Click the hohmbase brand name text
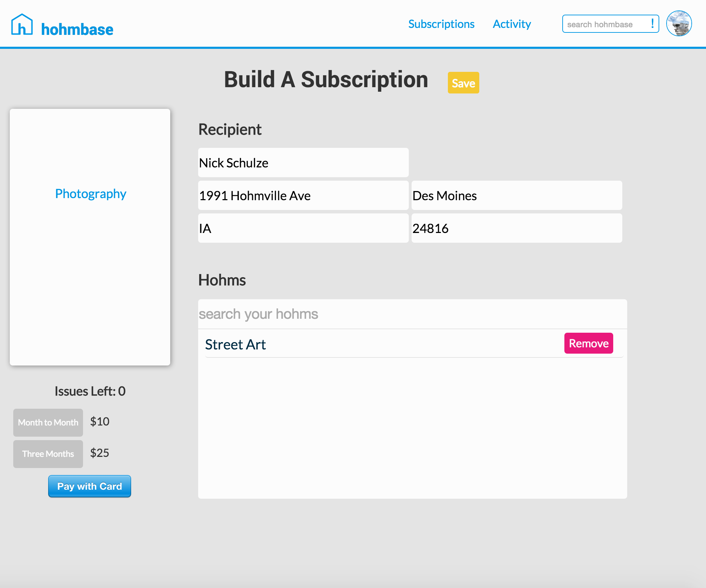The height and width of the screenshot is (588, 706). pyautogui.click(x=77, y=30)
